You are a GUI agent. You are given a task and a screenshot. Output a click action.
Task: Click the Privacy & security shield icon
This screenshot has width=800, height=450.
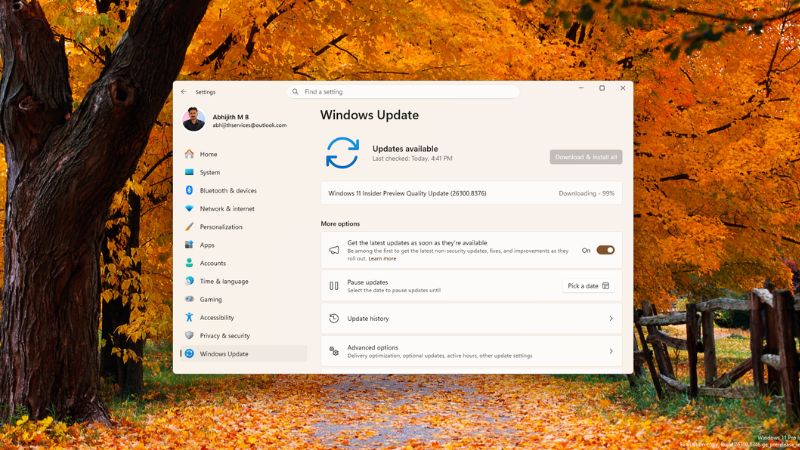[189, 335]
